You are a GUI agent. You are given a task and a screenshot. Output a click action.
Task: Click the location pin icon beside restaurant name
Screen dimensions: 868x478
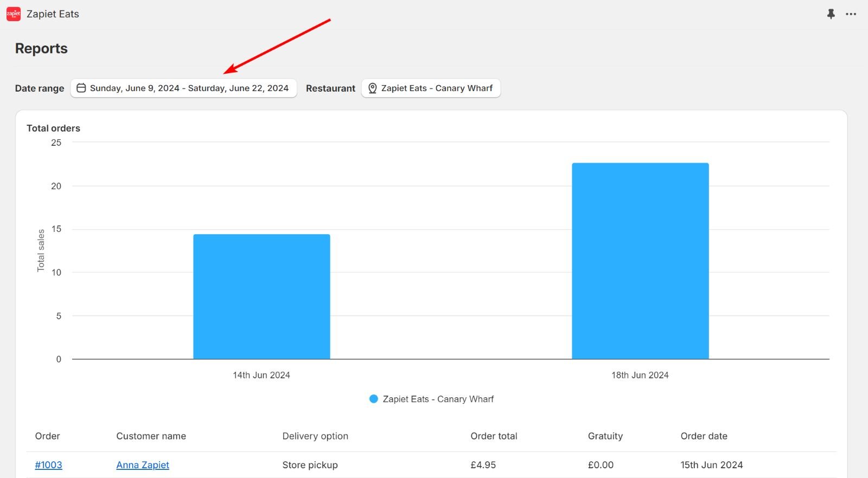pos(373,88)
